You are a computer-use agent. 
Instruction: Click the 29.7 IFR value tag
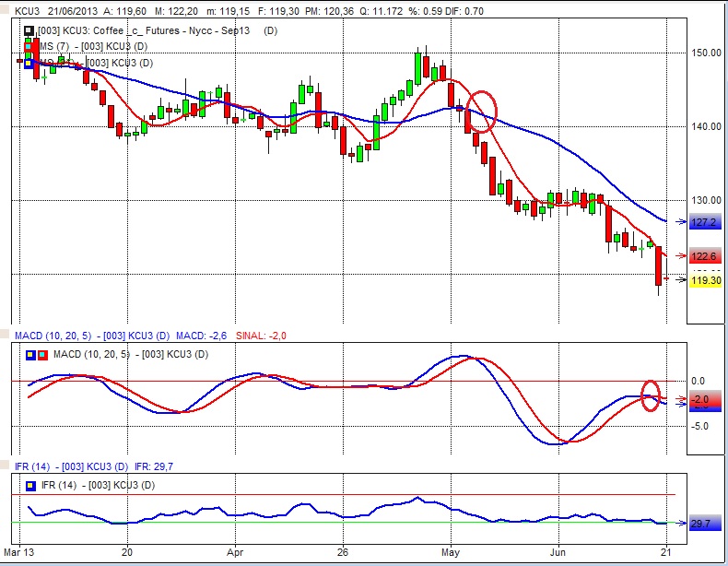(700, 524)
